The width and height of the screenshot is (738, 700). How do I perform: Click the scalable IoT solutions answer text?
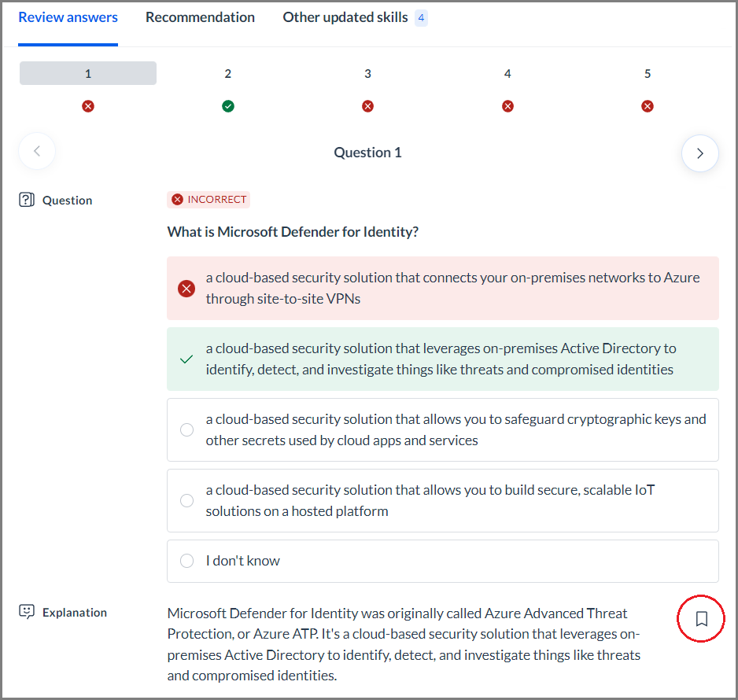point(430,500)
